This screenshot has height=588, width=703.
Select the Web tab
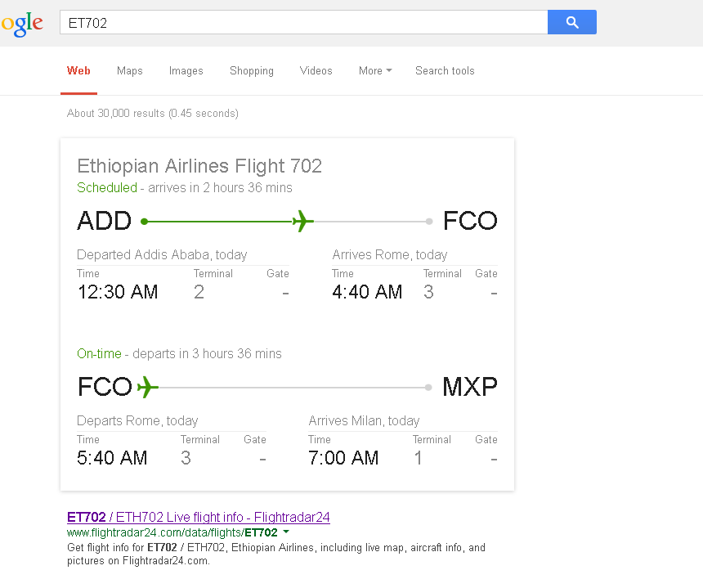coord(79,71)
